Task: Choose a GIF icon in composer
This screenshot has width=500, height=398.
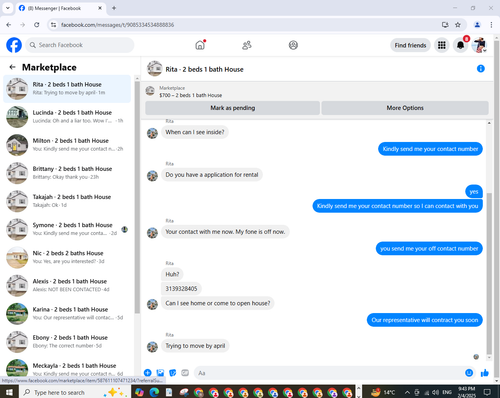Action: coord(185,373)
